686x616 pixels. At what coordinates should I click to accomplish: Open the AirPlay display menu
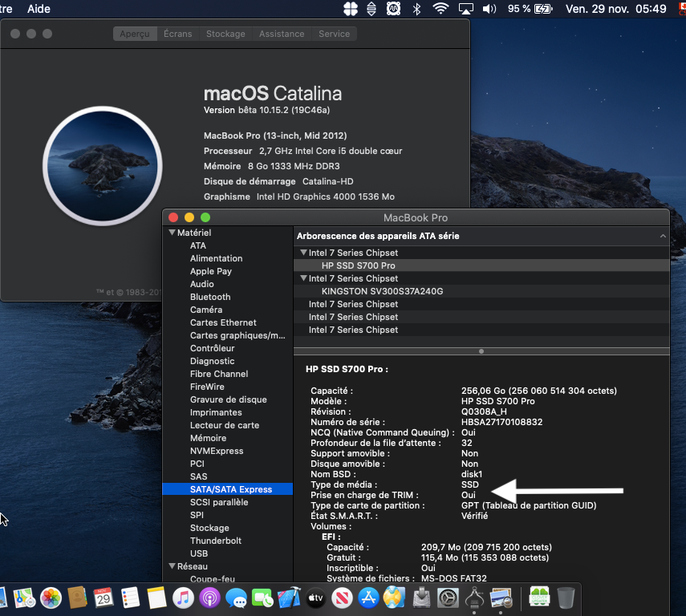click(x=465, y=9)
